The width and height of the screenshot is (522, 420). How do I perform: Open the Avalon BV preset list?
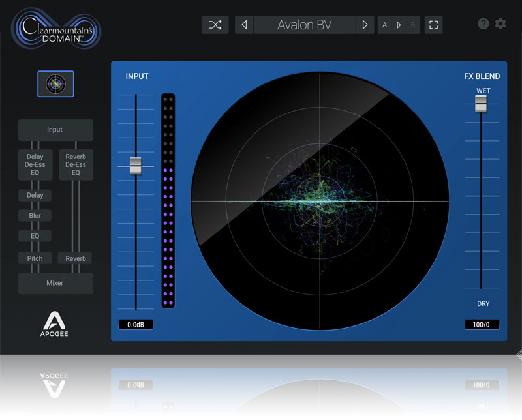(304, 25)
